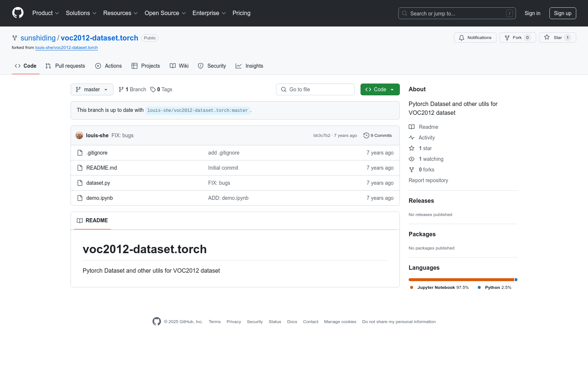This screenshot has height=368, width=588.
Task: Open the bb3c7b2 commit hash
Action: pos(322,135)
